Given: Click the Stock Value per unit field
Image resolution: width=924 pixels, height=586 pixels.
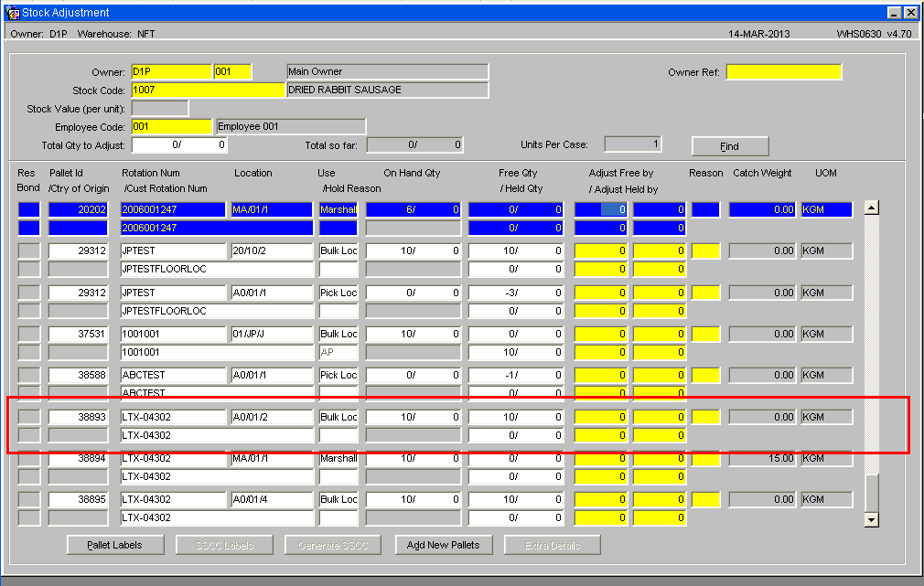Looking at the screenshot, I should coord(160,109).
